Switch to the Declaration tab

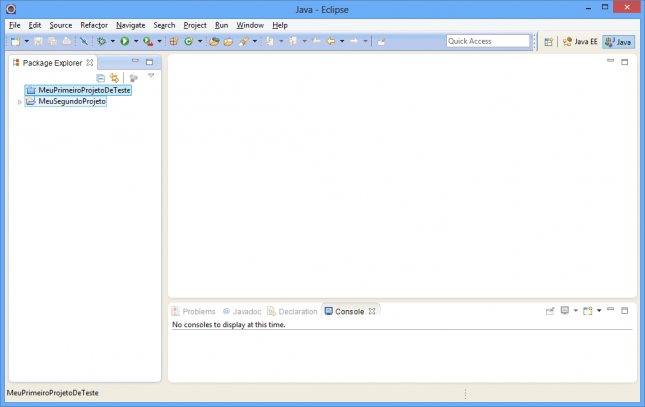[292, 312]
